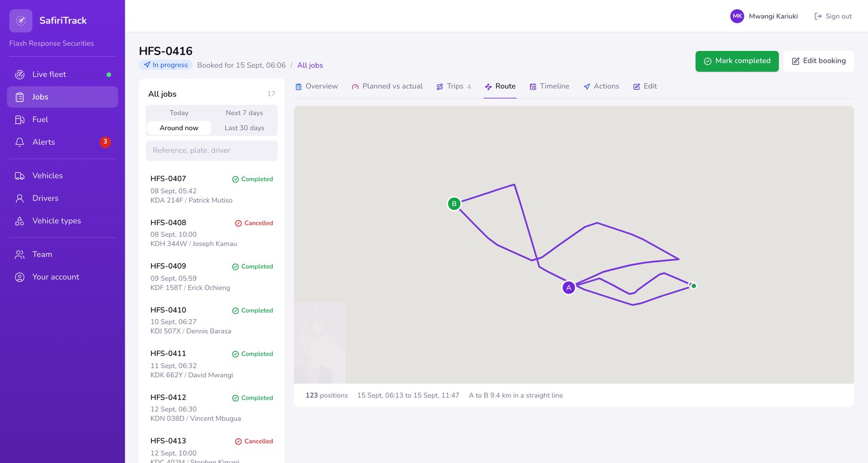The height and width of the screenshot is (463, 868).
Task: Select the Next 7 days filter
Action: [244, 113]
